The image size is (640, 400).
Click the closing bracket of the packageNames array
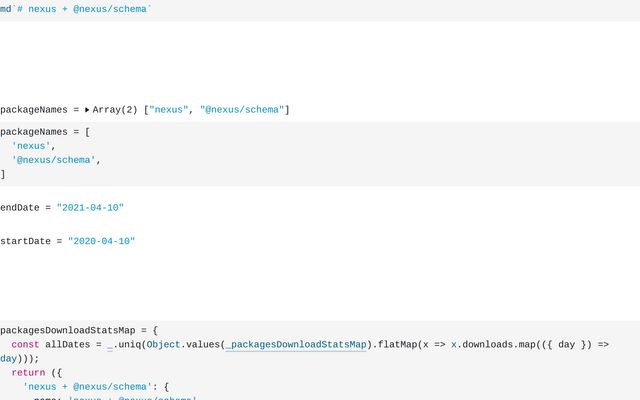click(3, 174)
